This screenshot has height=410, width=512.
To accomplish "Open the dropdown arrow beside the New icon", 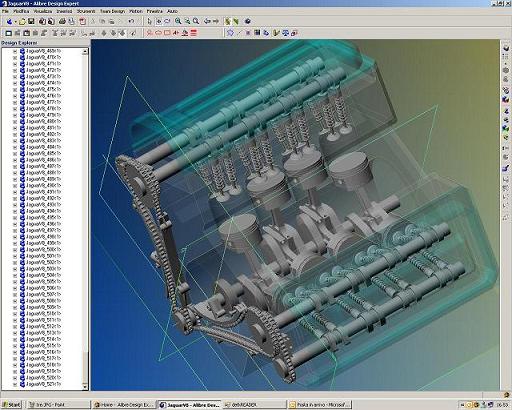I will (x=15, y=22).
